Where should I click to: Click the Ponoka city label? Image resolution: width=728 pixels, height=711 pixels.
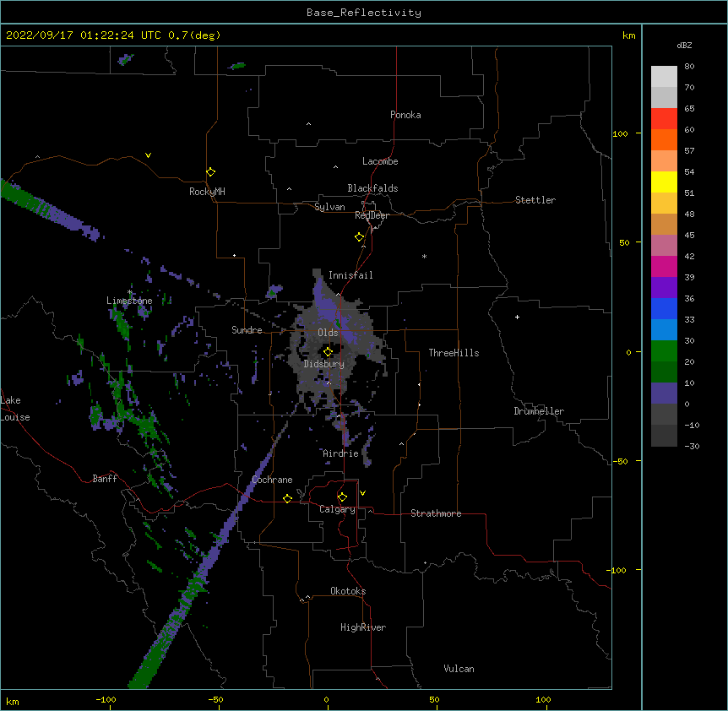pyautogui.click(x=405, y=115)
